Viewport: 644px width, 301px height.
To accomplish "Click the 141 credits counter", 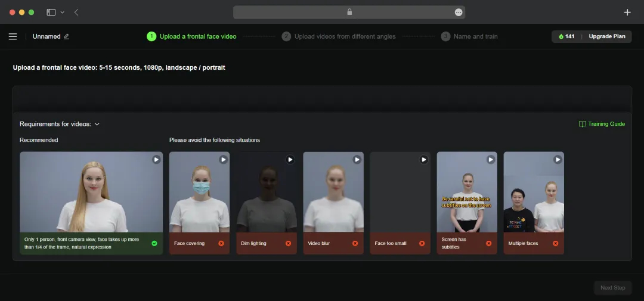I will (x=566, y=36).
